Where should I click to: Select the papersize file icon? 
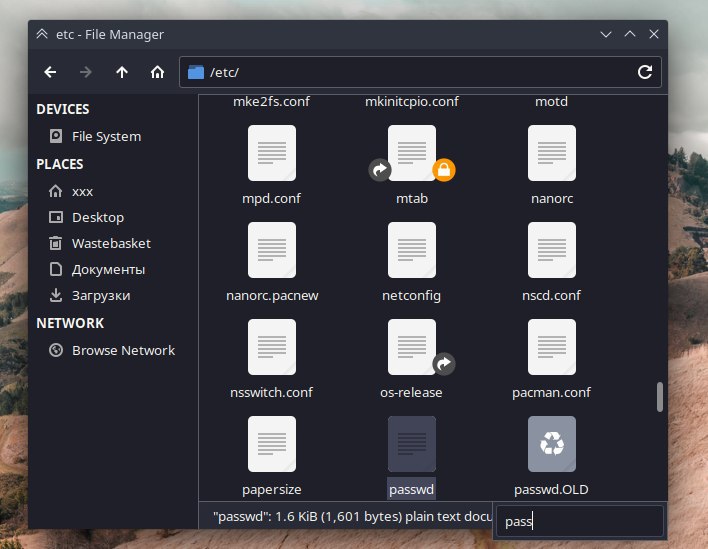pos(272,444)
